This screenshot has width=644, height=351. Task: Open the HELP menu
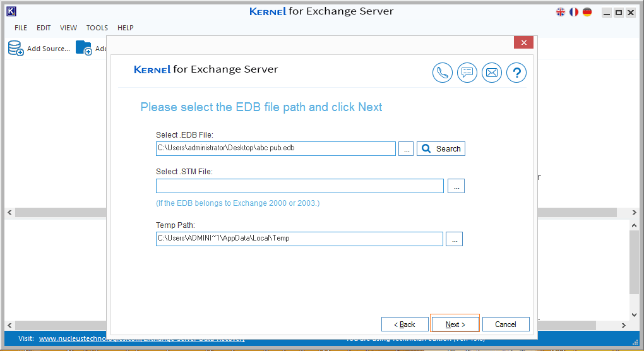click(x=125, y=28)
